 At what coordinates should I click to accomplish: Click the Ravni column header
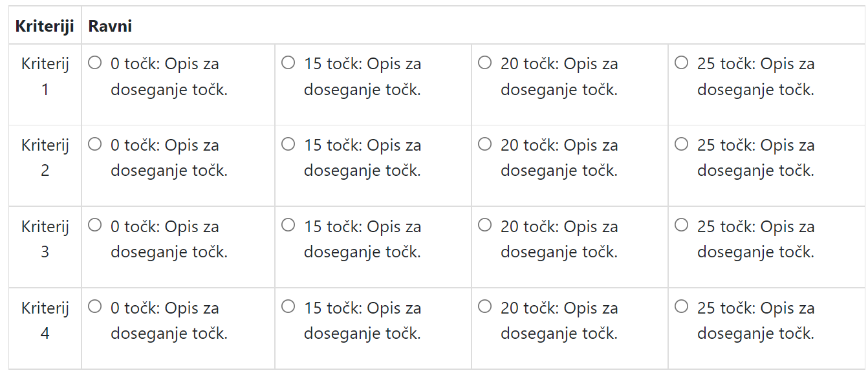110,26
